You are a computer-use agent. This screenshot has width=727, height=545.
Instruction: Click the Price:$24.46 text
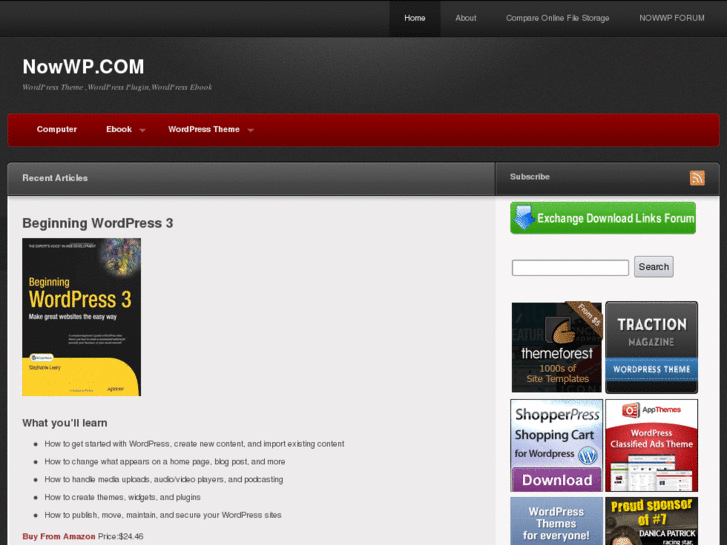[121, 536]
